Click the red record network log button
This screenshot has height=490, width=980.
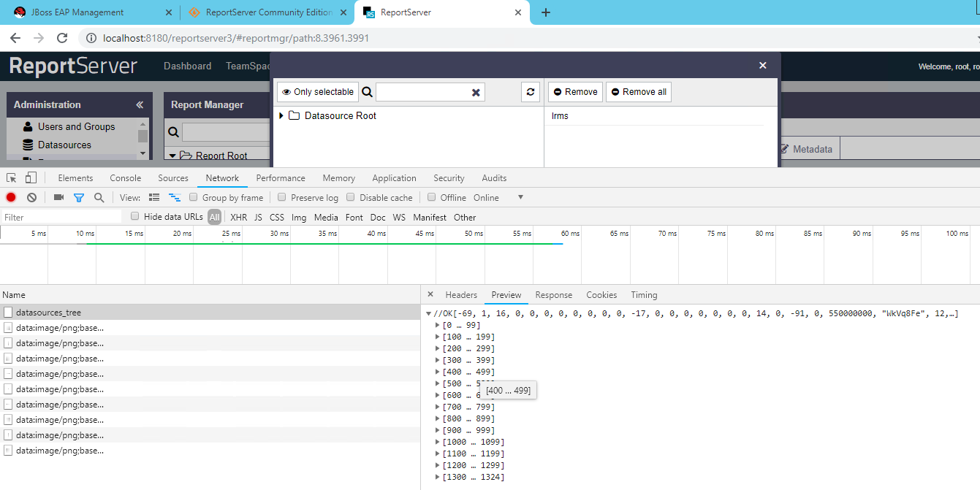11,197
